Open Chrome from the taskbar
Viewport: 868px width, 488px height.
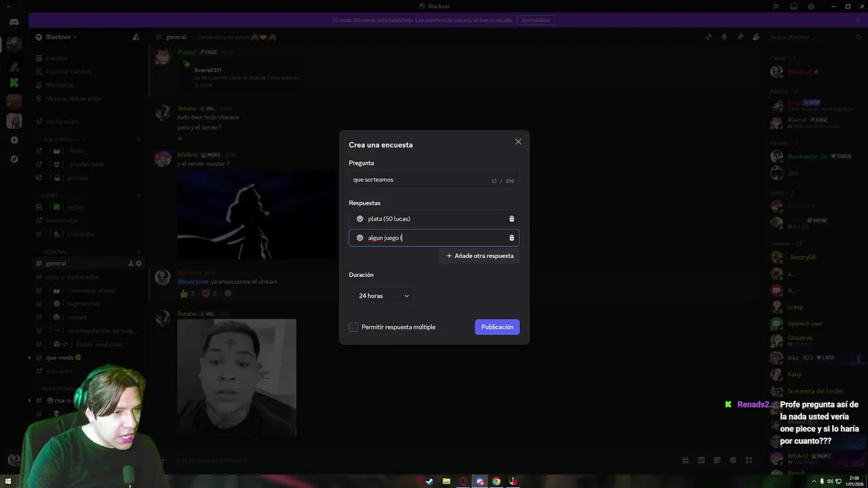click(496, 481)
